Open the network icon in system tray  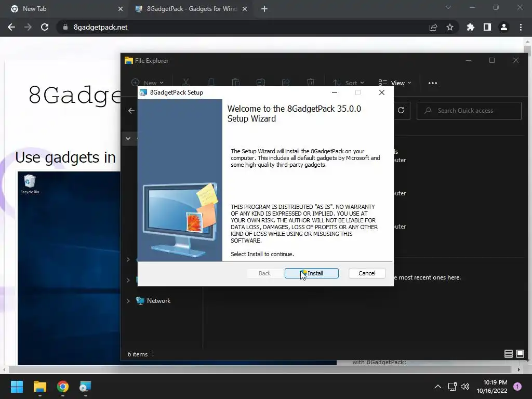coord(453,387)
